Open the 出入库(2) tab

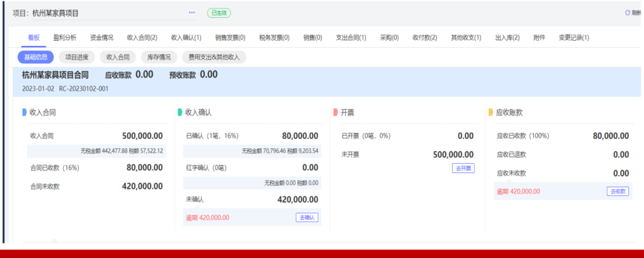point(507,38)
